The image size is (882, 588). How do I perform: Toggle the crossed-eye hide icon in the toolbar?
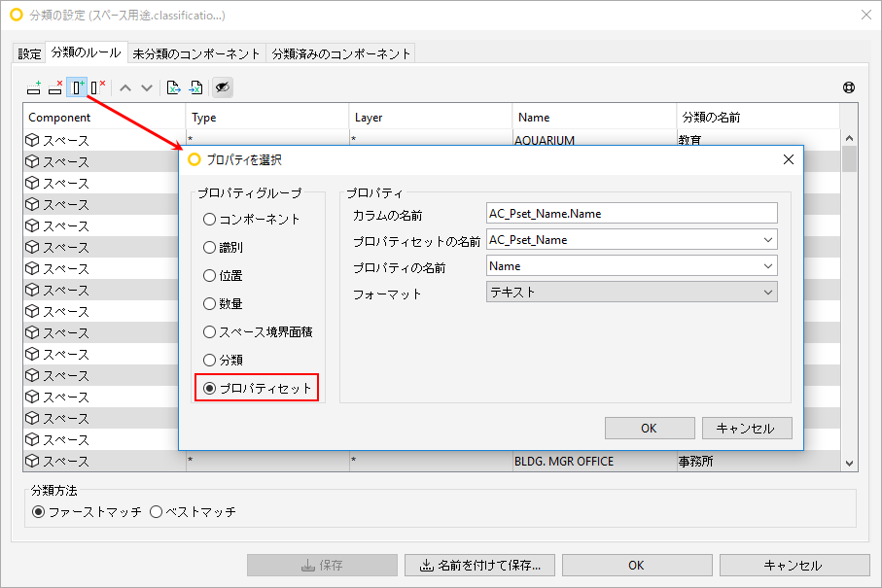[223, 87]
